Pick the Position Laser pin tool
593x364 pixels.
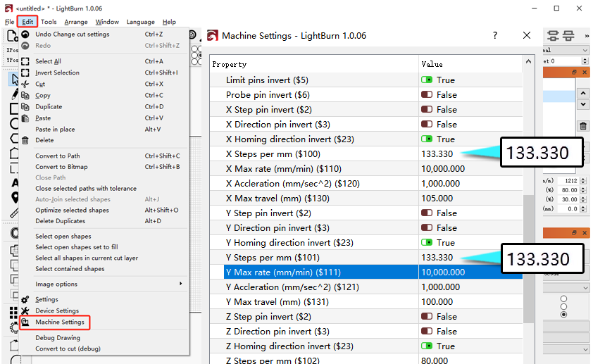click(15, 198)
